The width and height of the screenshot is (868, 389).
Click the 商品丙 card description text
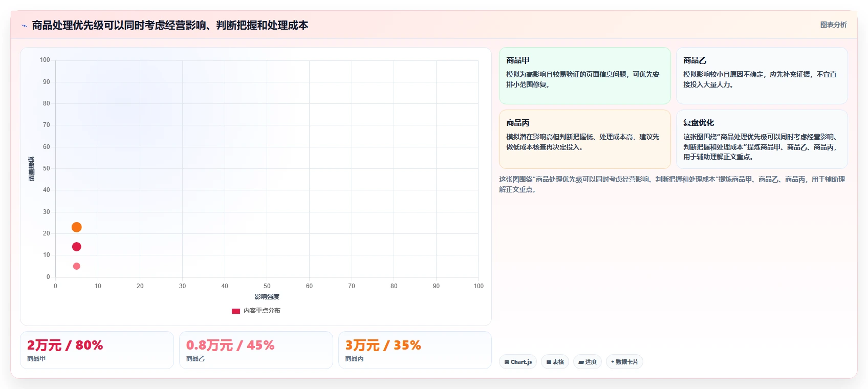click(583, 142)
